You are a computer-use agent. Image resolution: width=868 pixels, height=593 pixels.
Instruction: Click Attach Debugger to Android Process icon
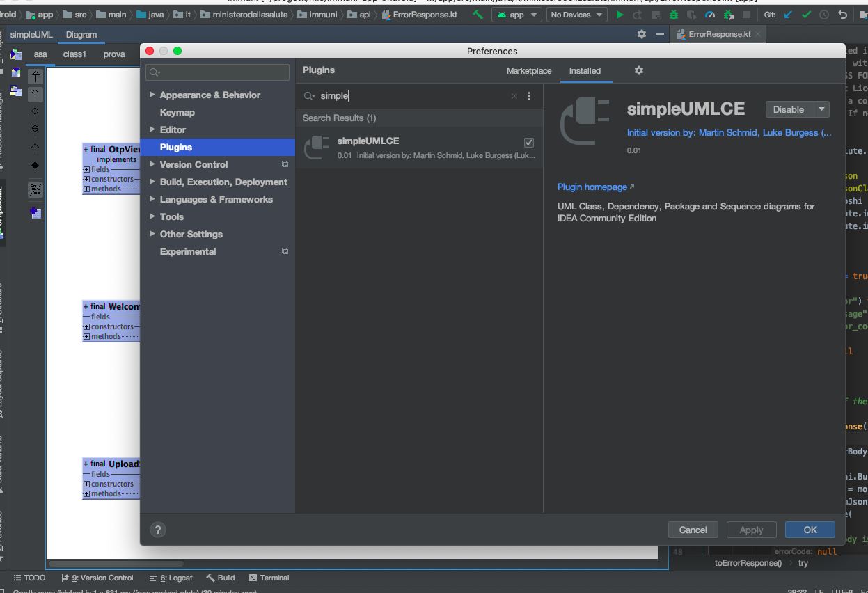point(728,15)
